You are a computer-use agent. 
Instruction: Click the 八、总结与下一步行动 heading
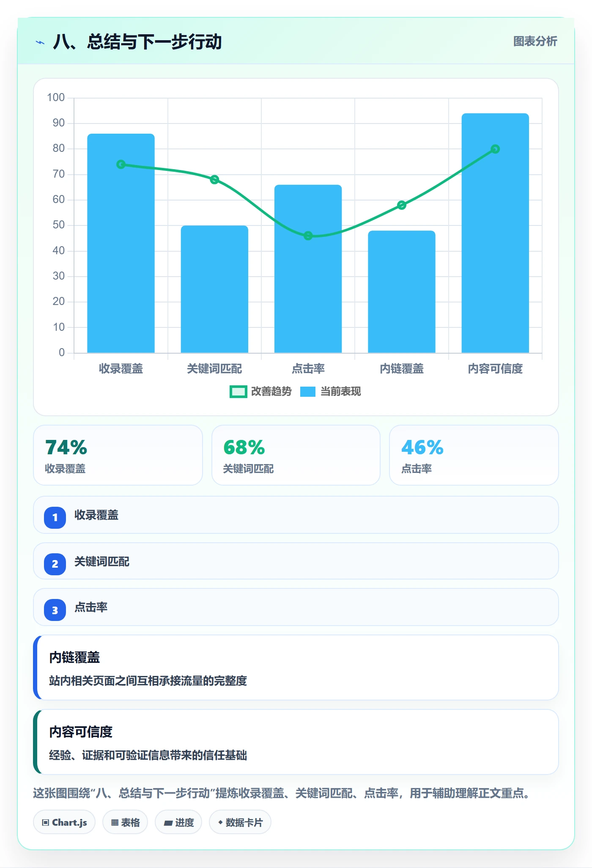[137, 42]
